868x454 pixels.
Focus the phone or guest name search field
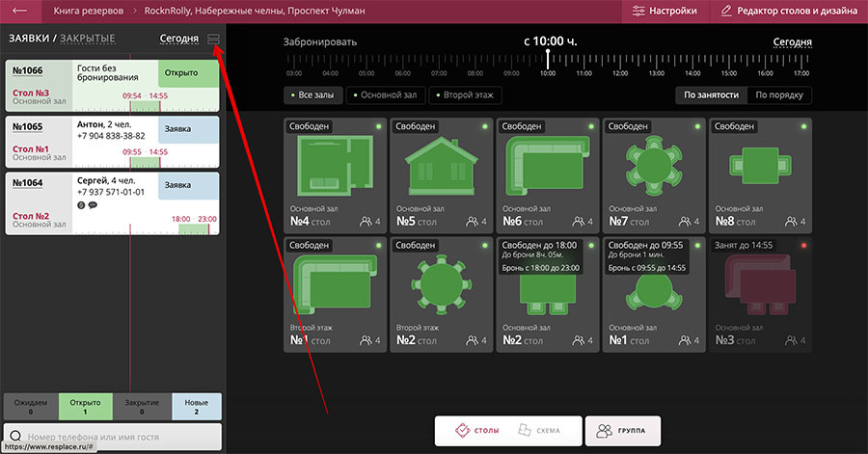coord(113,437)
